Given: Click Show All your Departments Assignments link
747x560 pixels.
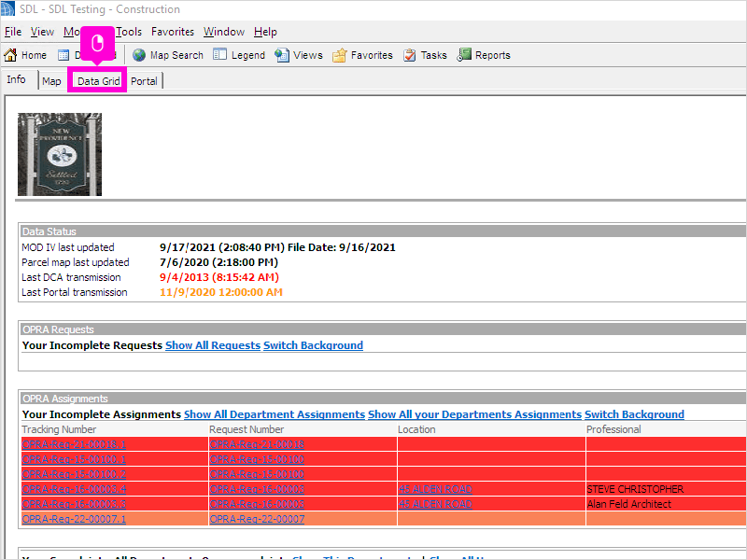Looking at the screenshot, I should pos(475,414).
